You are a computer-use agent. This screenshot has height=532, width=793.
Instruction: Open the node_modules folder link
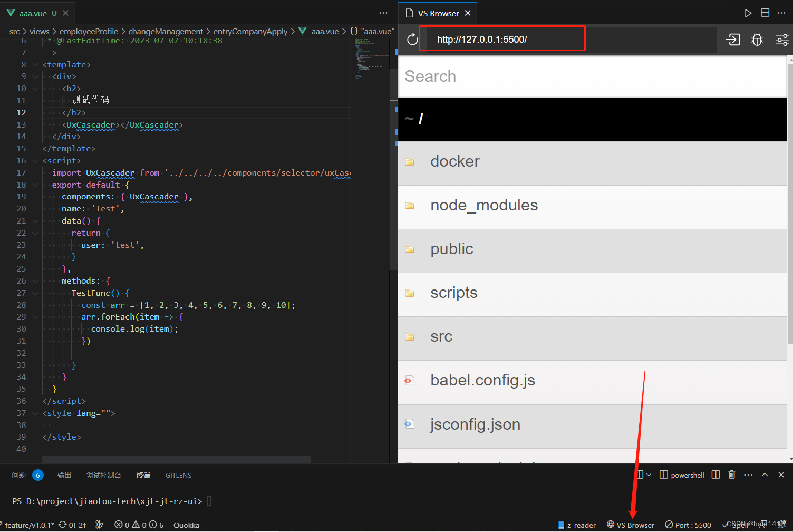coord(484,205)
